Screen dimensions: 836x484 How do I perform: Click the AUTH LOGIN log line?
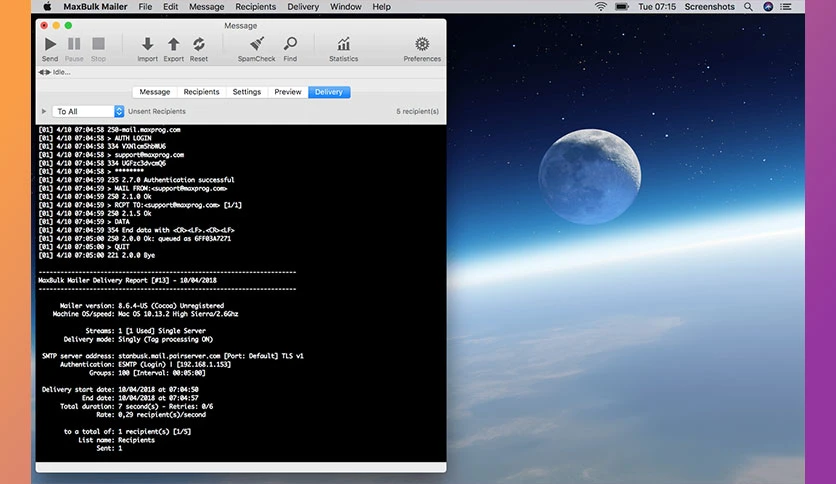point(95,138)
